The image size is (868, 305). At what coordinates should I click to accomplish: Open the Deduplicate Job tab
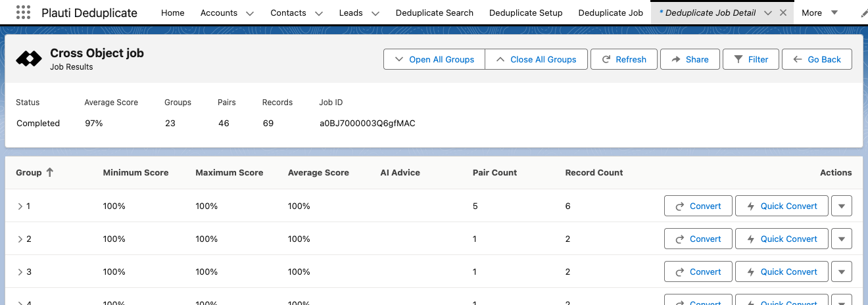[611, 12]
